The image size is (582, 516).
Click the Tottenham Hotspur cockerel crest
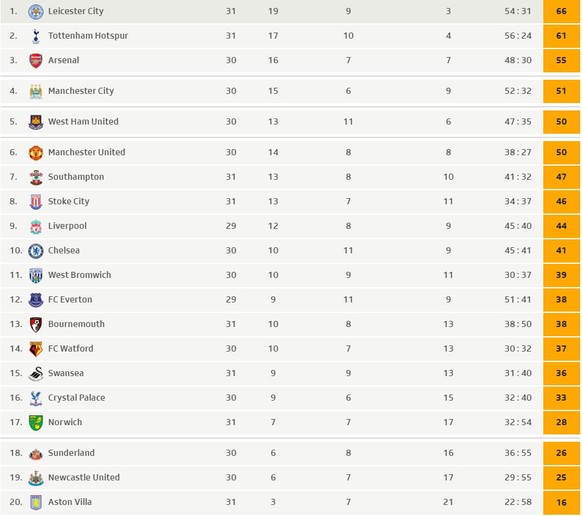(x=36, y=36)
